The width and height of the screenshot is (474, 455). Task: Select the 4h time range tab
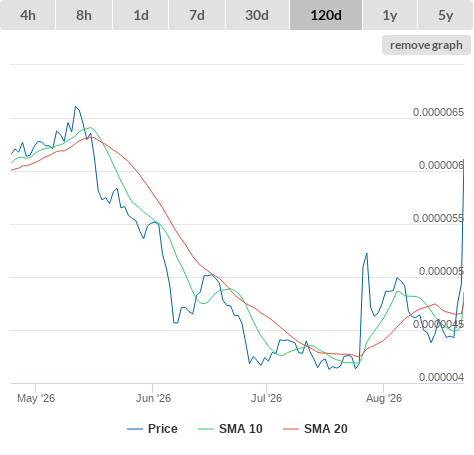tap(27, 15)
